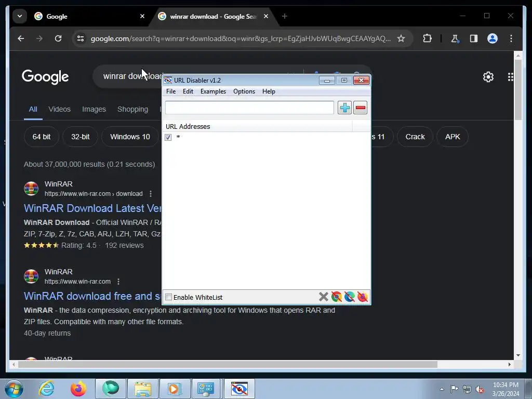Click the Chrome vertical scrollbar

tap(518, 89)
